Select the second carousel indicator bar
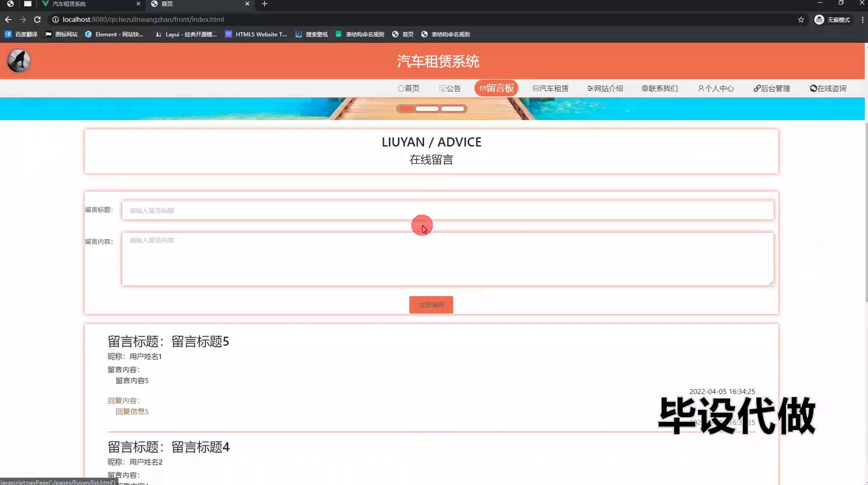The height and width of the screenshot is (485, 868). pyautogui.click(x=427, y=109)
